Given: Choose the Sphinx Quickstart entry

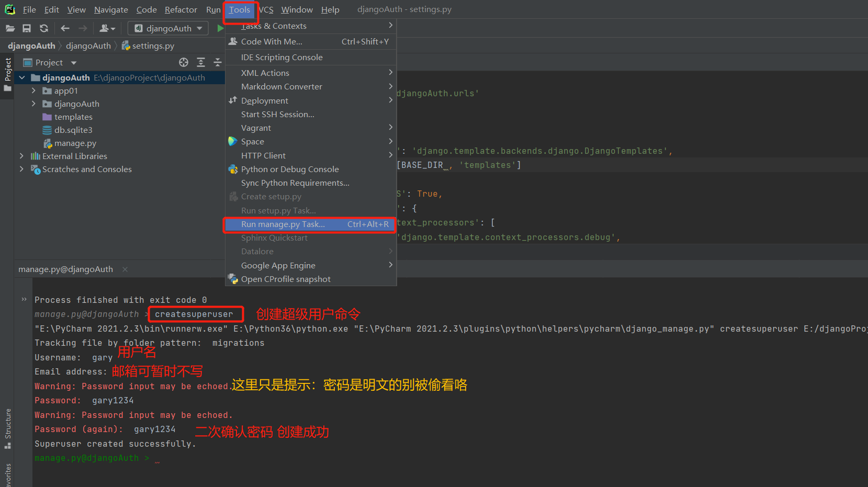Looking at the screenshot, I should pyautogui.click(x=311, y=237).
